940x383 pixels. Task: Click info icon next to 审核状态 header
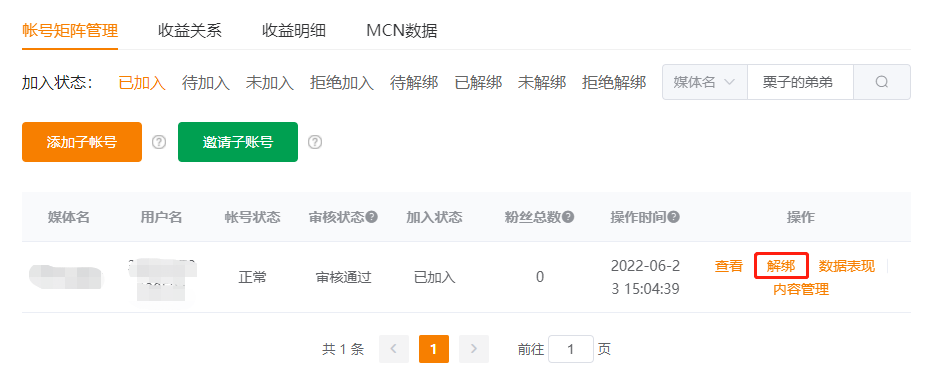pyautogui.click(x=372, y=217)
